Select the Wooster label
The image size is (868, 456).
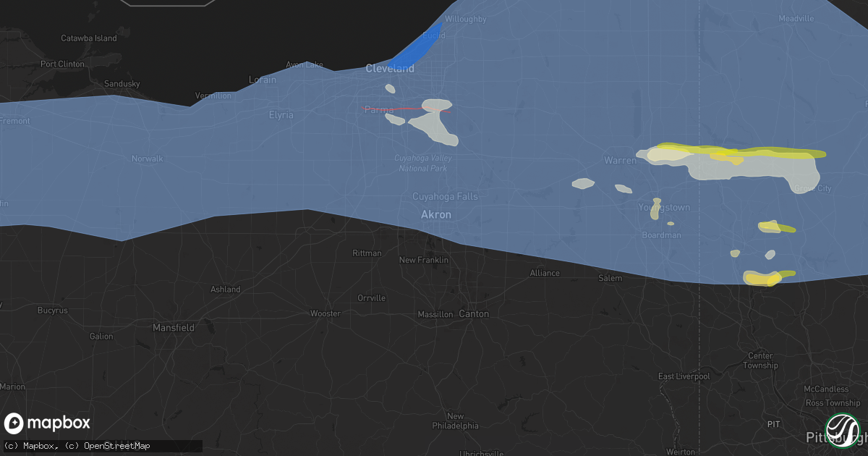click(x=325, y=313)
